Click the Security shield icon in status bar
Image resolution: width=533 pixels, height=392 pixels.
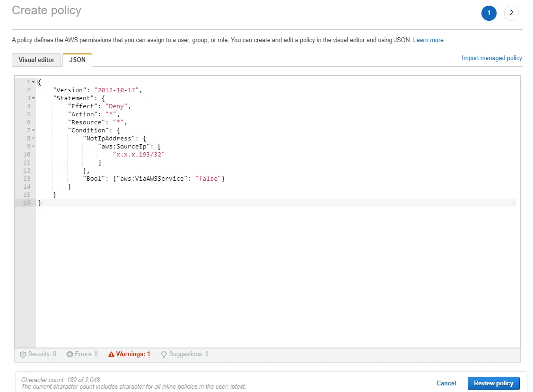(23, 354)
